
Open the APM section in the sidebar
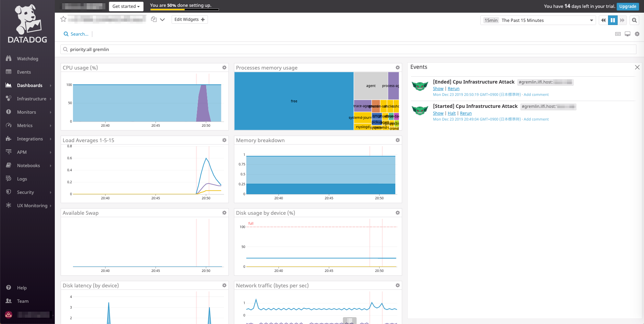(21, 152)
